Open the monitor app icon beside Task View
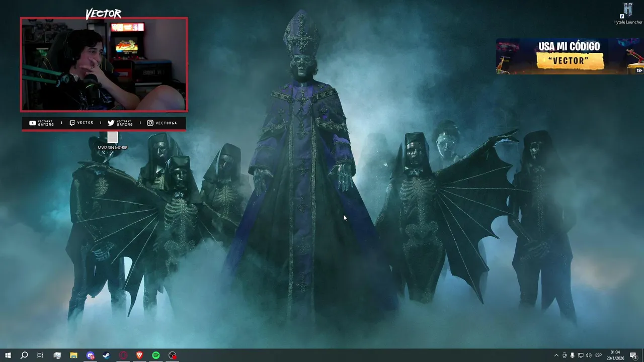 coord(57,355)
